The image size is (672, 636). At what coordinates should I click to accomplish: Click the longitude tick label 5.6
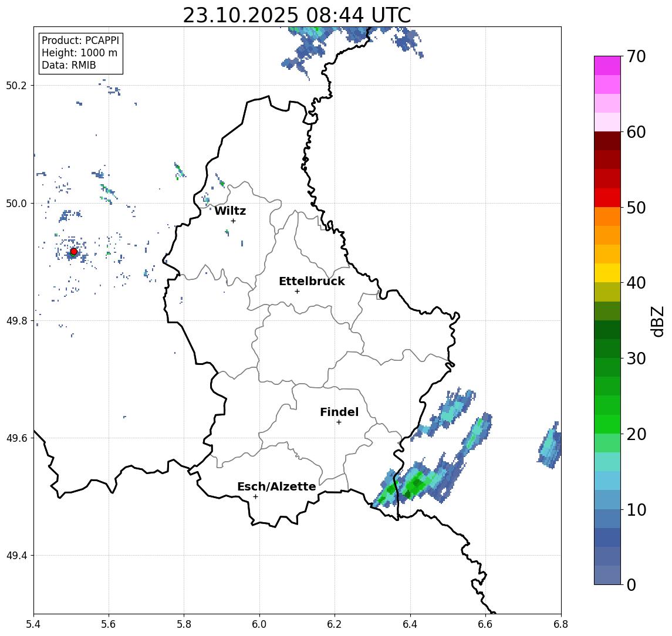(109, 624)
